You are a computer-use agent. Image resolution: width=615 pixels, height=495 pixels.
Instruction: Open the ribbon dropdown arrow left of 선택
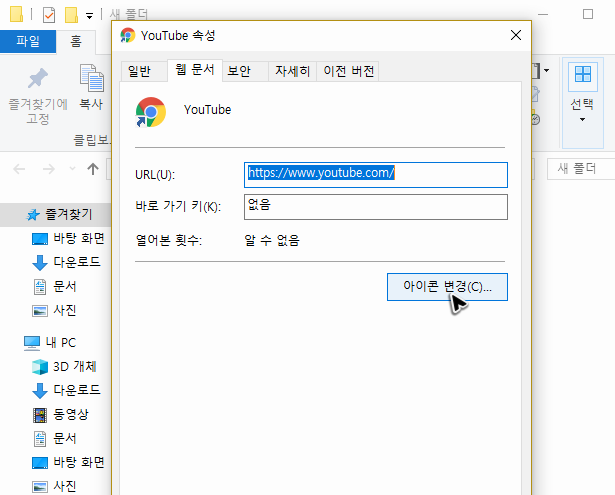(x=546, y=71)
